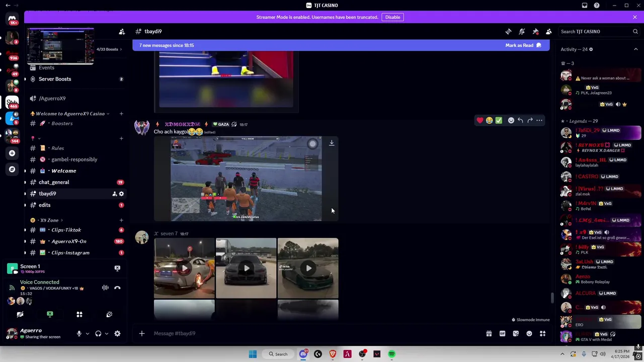Open headphone output options arrow

point(106,333)
